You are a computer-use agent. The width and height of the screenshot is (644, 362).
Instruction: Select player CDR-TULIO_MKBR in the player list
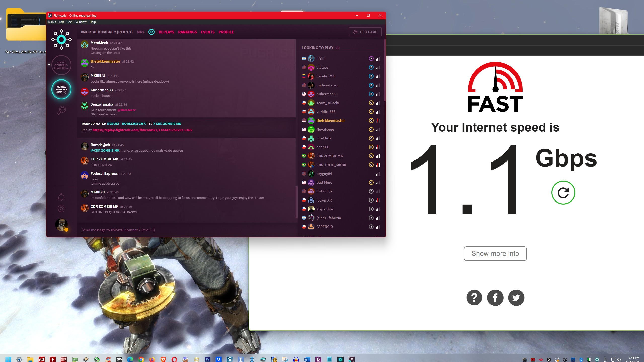[x=341, y=165]
